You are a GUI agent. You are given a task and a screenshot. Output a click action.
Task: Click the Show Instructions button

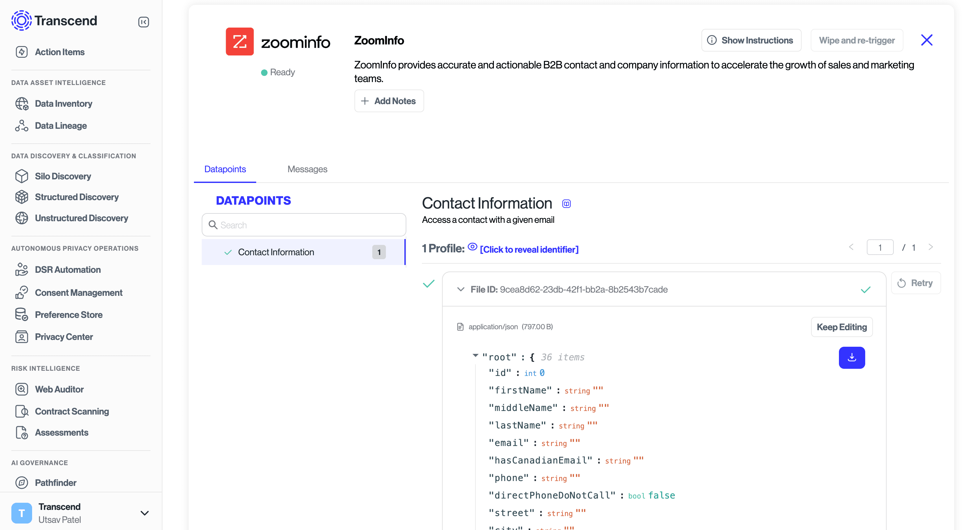[x=751, y=40]
